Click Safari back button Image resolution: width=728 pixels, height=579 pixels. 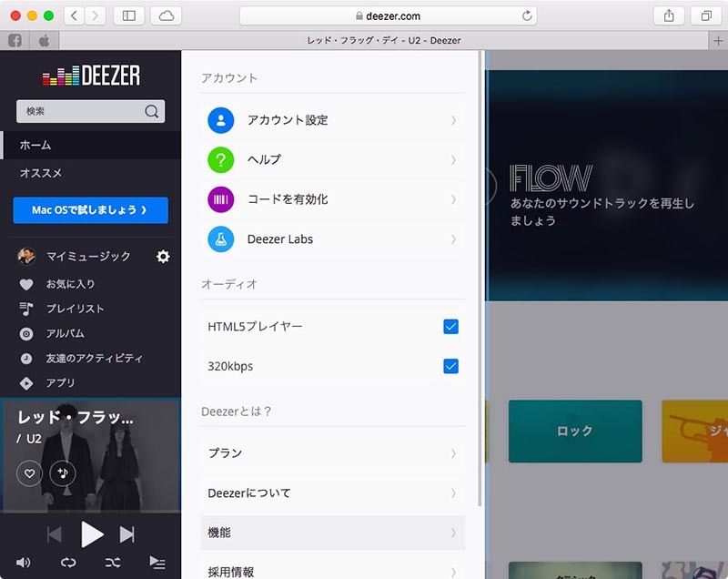pos(74,15)
